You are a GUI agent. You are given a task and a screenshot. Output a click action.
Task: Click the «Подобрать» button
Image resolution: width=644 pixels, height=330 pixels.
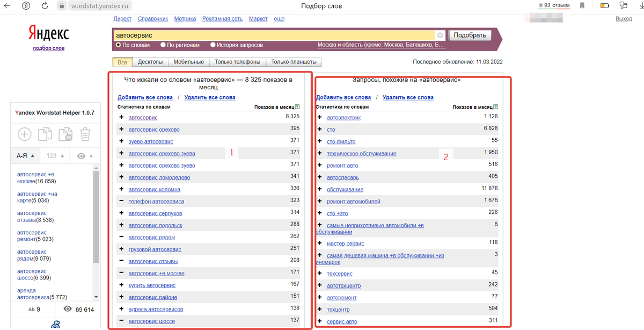pos(470,35)
